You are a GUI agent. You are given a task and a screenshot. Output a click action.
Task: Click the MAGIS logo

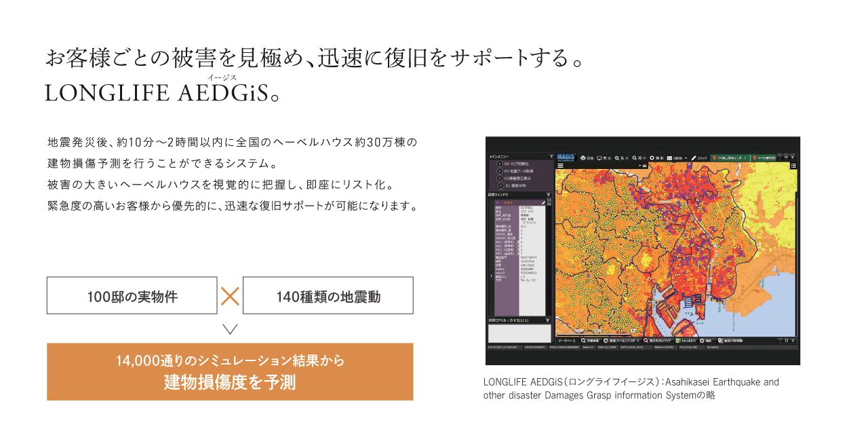tap(566, 156)
